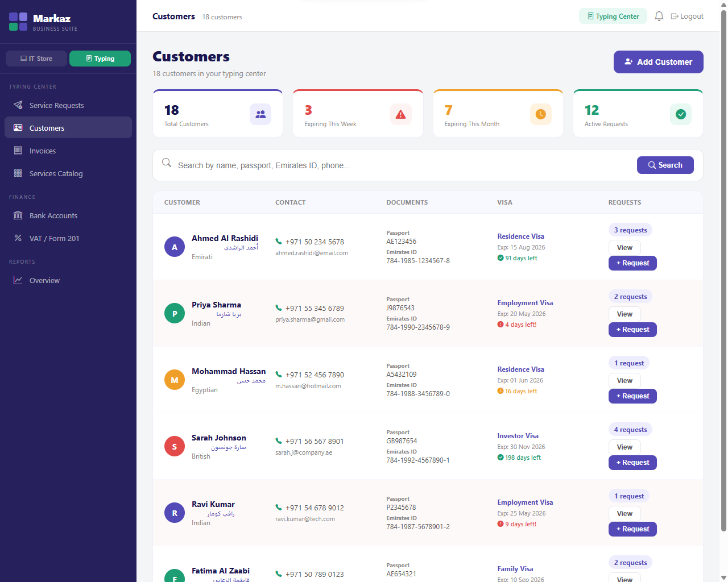The image size is (728, 582).
Task: Add request for Ahmed Al Rashidi
Action: [x=632, y=263]
